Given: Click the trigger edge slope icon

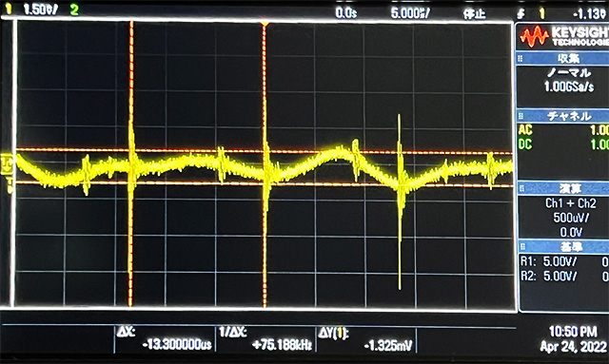Looking at the screenshot, I should 521,14.
